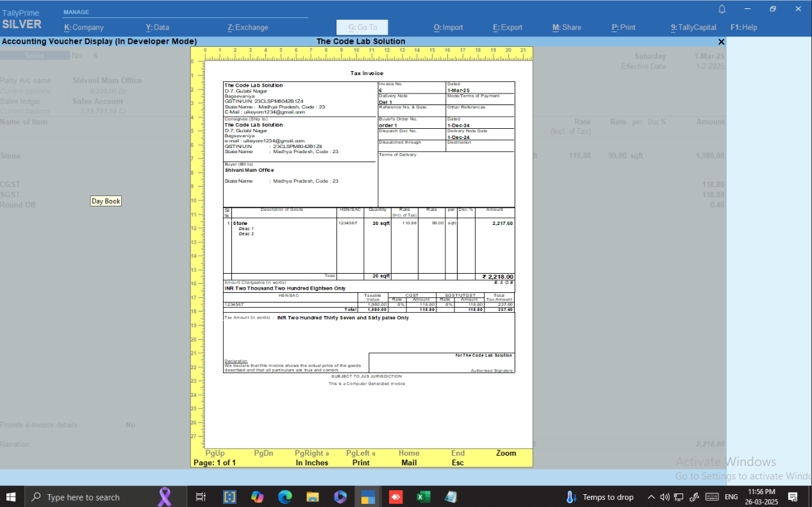Image resolution: width=812 pixels, height=507 pixels.
Task: Show hidden system tray icons
Action: pos(651,497)
